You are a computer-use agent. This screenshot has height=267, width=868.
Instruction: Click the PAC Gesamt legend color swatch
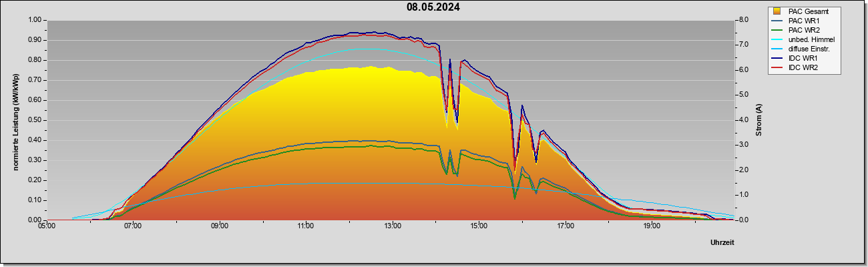click(778, 11)
